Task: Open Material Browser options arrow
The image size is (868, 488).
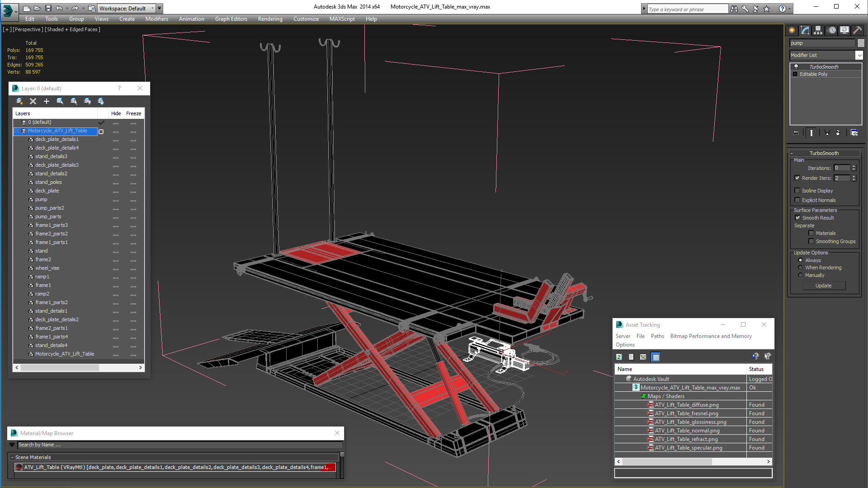Action: [x=12, y=445]
